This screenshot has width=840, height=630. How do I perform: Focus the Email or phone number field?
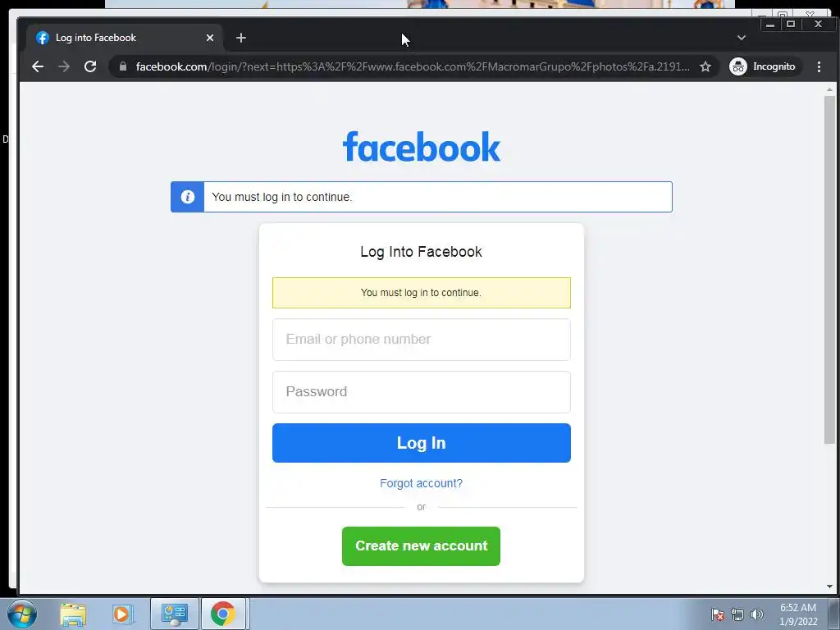[x=422, y=340]
